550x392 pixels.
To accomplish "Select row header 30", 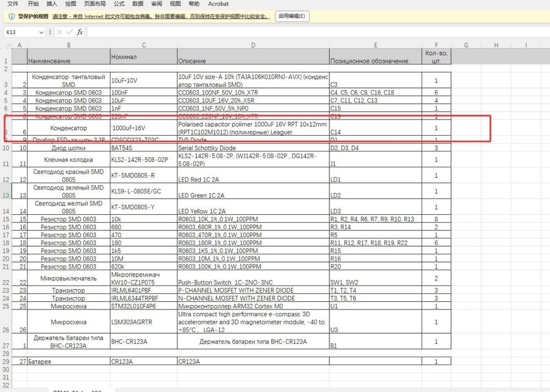I will 6,369.
